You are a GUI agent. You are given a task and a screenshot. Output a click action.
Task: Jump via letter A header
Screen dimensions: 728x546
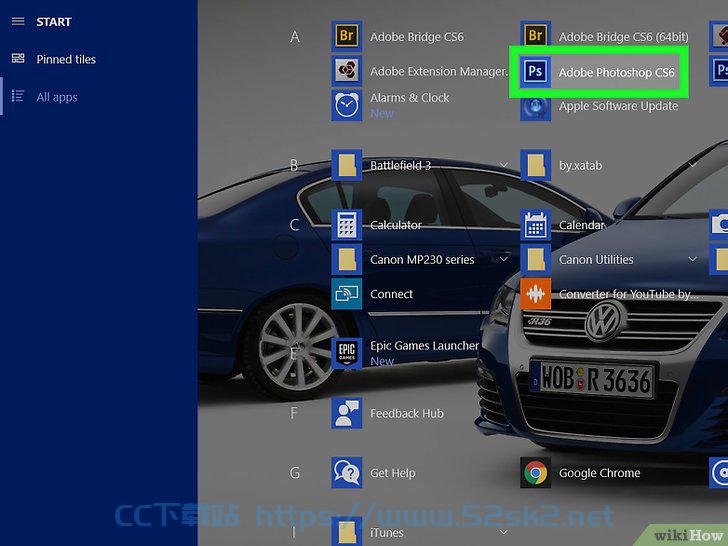click(x=295, y=37)
